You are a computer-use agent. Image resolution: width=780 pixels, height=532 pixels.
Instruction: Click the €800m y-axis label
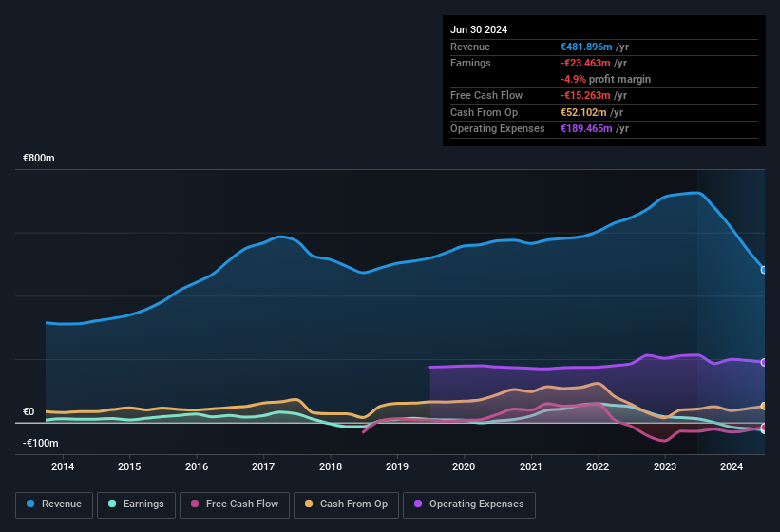click(x=39, y=159)
